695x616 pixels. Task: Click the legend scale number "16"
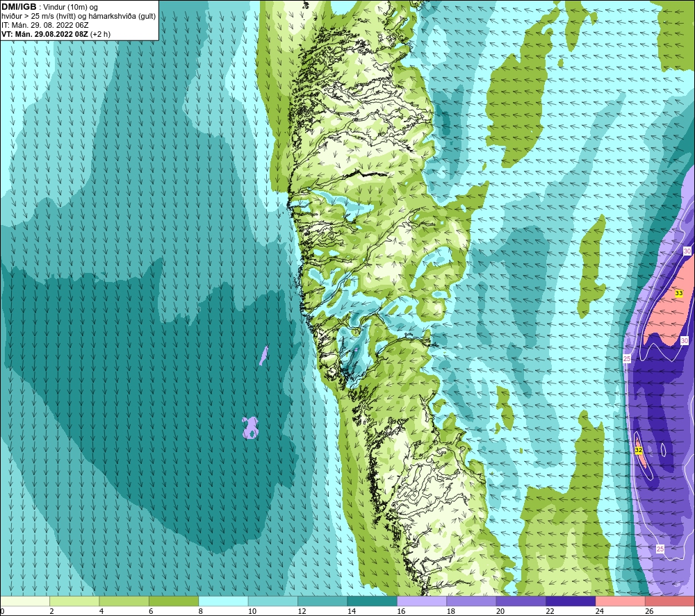[401, 612]
